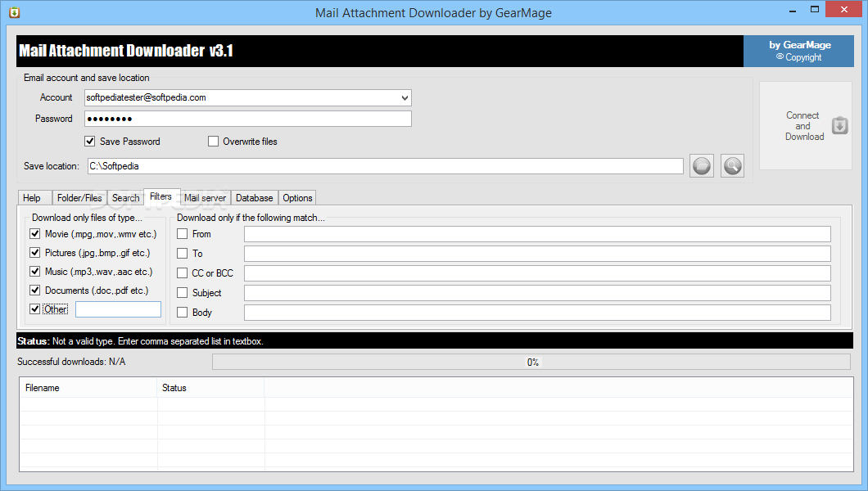The height and width of the screenshot is (491, 868).
Task: Maximize the Mail Attachment Downloader window
Action: 815,9
